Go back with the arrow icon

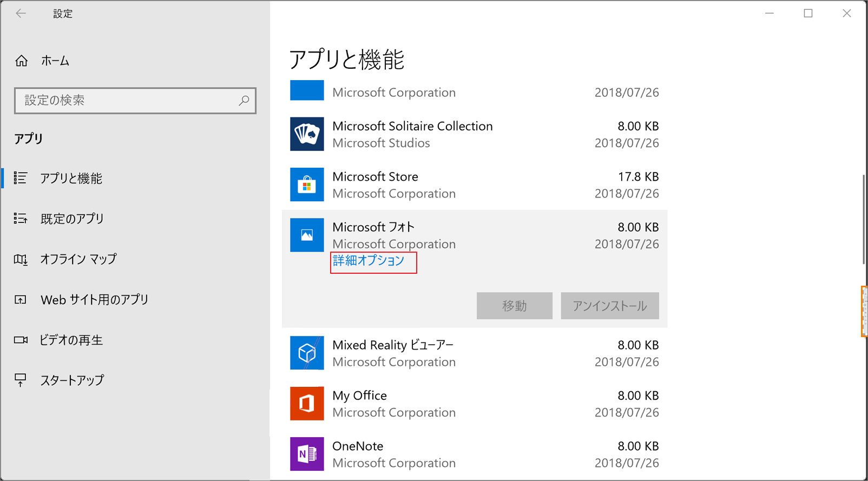coord(21,14)
